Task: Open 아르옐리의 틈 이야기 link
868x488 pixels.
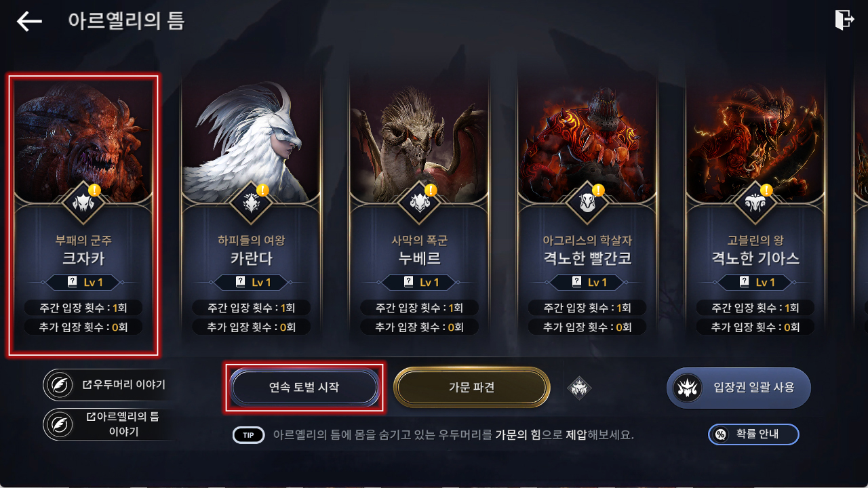Action: pyautogui.click(x=105, y=425)
